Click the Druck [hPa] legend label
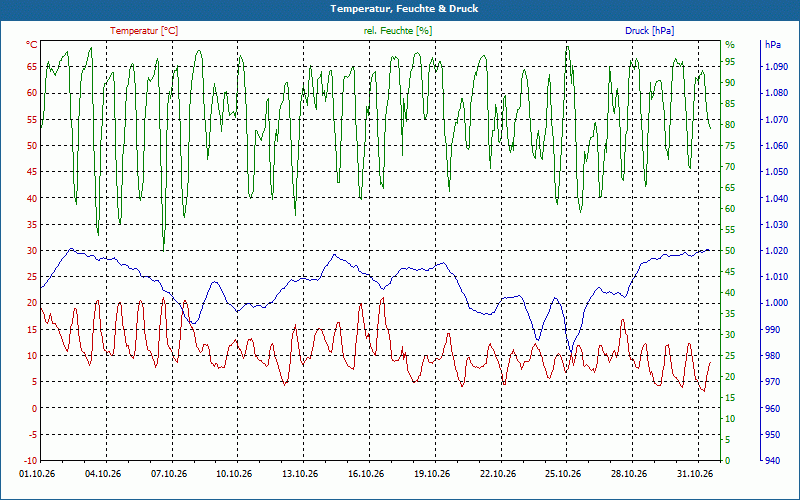This screenshot has height=500, width=800. point(649,31)
